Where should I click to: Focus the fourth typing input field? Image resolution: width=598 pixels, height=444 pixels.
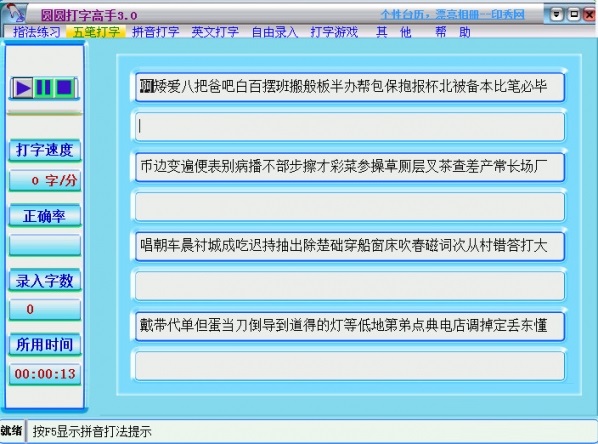coord(350,366)
